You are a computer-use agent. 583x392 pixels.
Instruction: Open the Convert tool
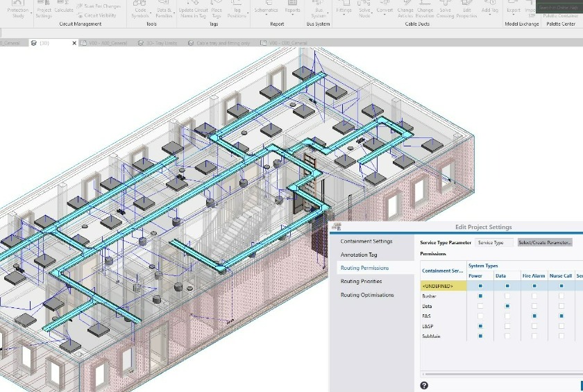tap(385, 7)
